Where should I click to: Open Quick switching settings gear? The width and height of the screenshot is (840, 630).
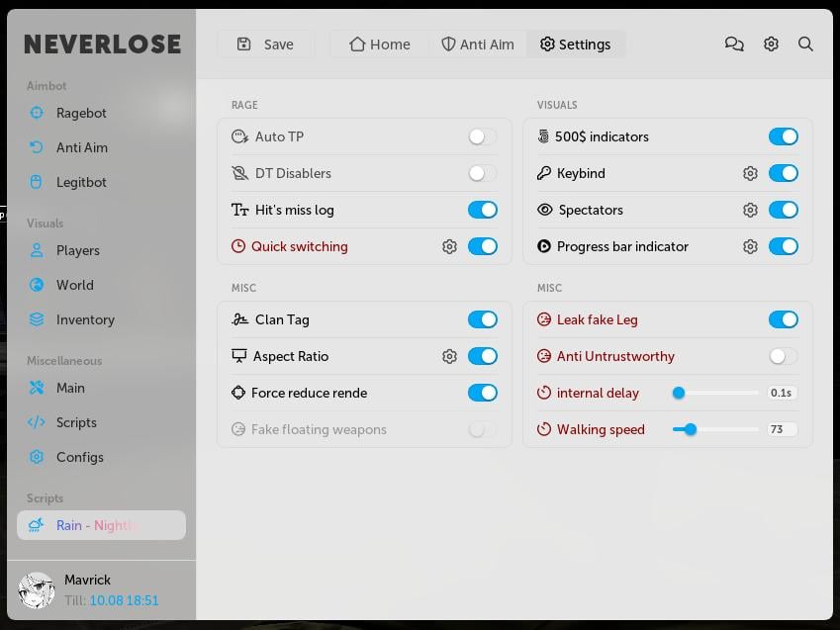pos(450,246)
